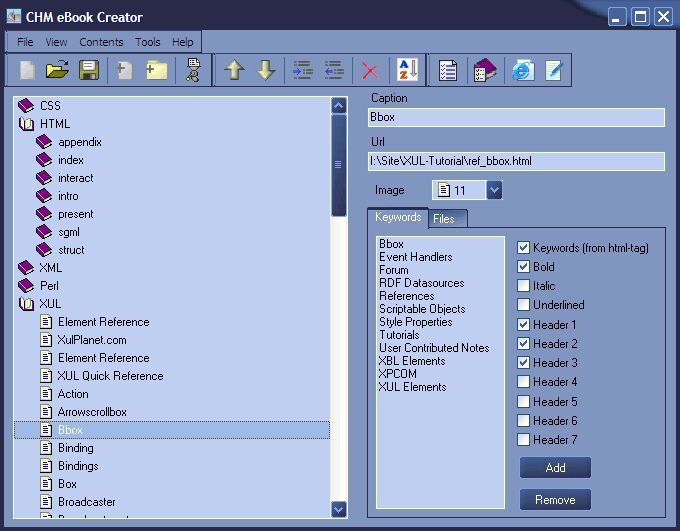Click the Remove button
Screen dimensions: 680x531
555,500
